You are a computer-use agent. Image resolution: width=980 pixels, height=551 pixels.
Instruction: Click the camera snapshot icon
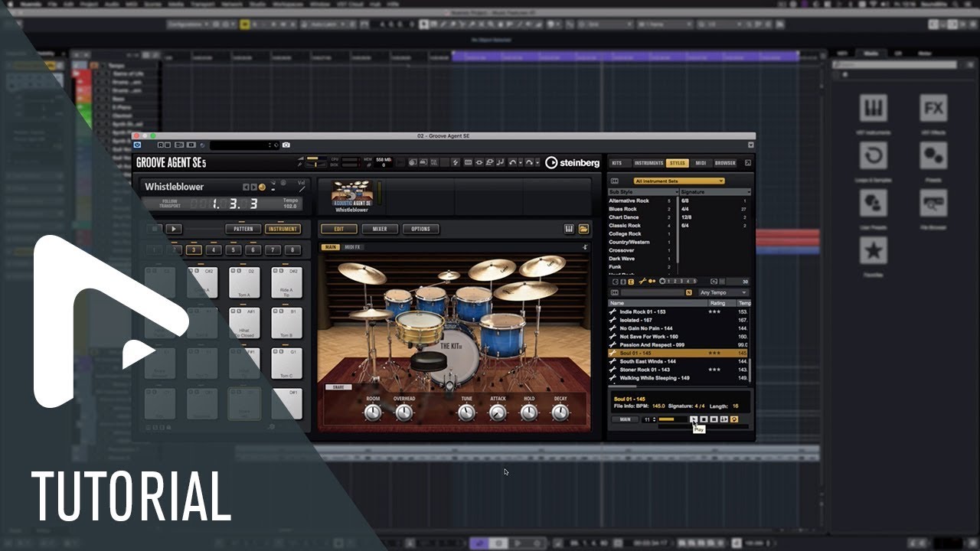pyautogui.click(x=286, y=145)
